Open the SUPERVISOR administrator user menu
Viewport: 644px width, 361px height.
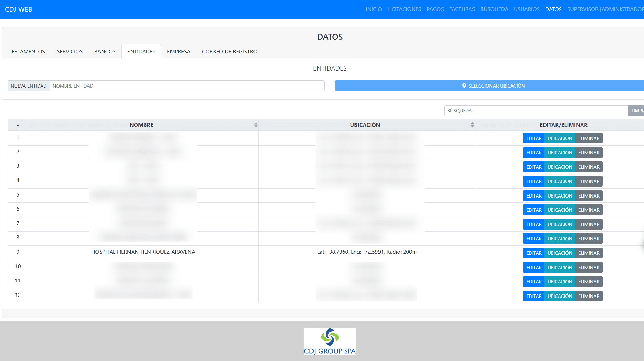click(x=605, y=9)
